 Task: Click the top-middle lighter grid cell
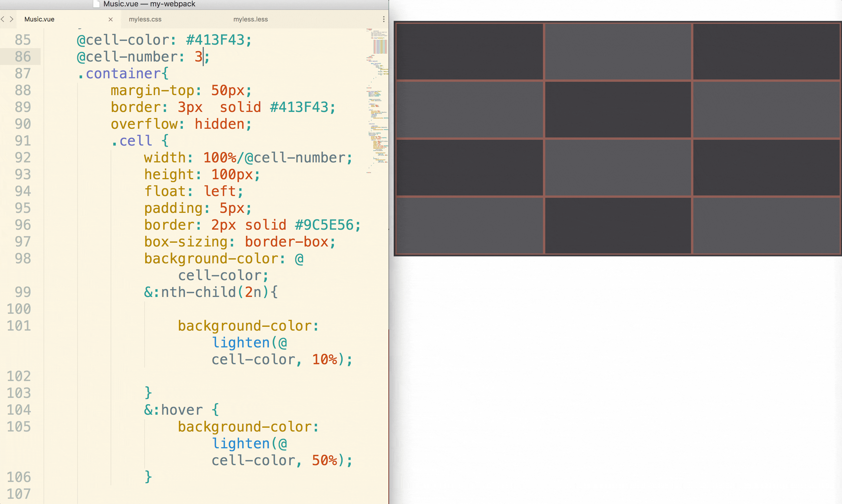pyautogui.click(x=618, y=51)
